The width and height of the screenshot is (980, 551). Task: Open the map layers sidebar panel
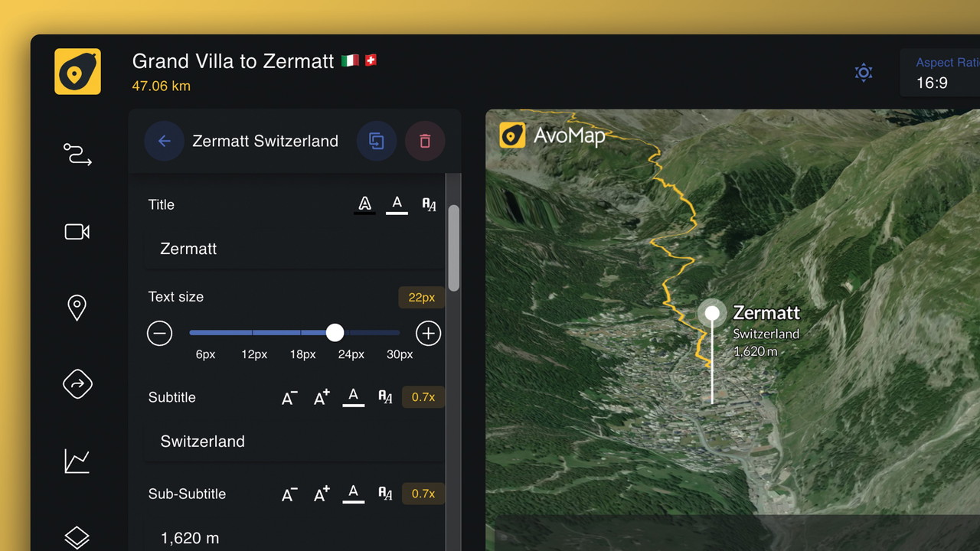(77, 537)
